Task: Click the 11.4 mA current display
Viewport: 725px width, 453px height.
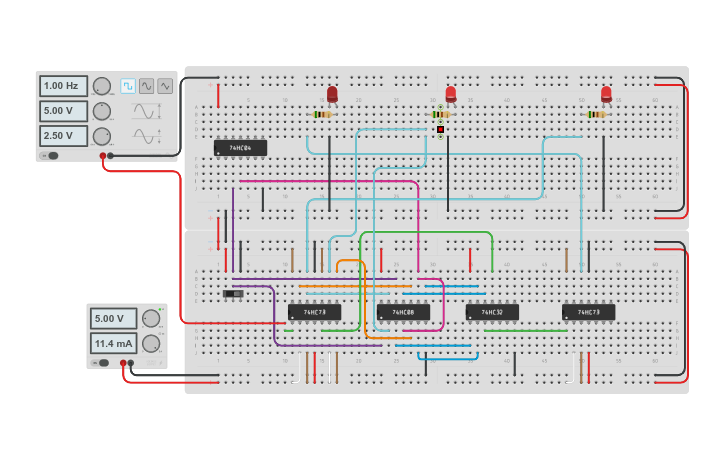Action: pos(113,344)
